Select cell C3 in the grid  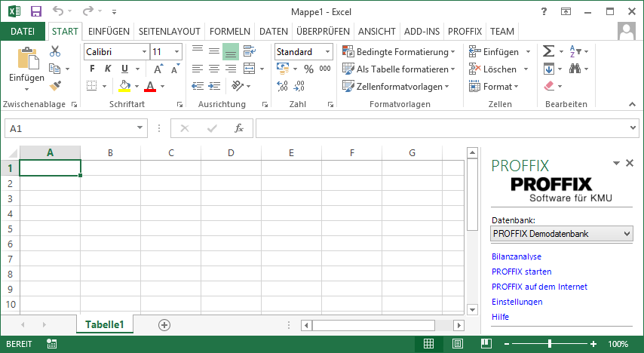(x=171, y=198)
